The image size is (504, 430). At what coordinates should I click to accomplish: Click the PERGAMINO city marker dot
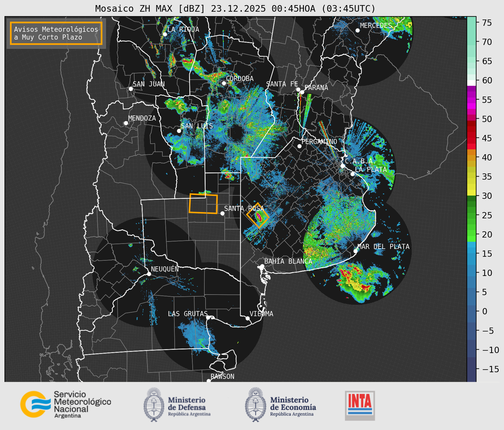click(x=299, y=146)
